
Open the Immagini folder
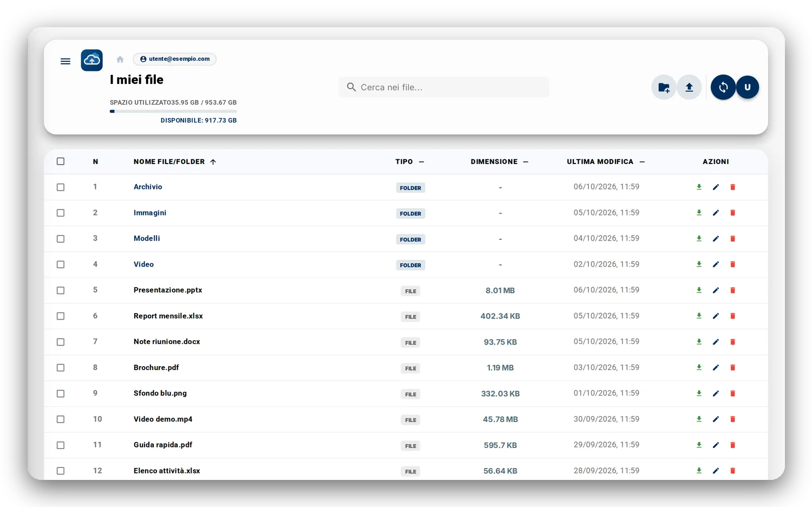(x=150, y=213)
